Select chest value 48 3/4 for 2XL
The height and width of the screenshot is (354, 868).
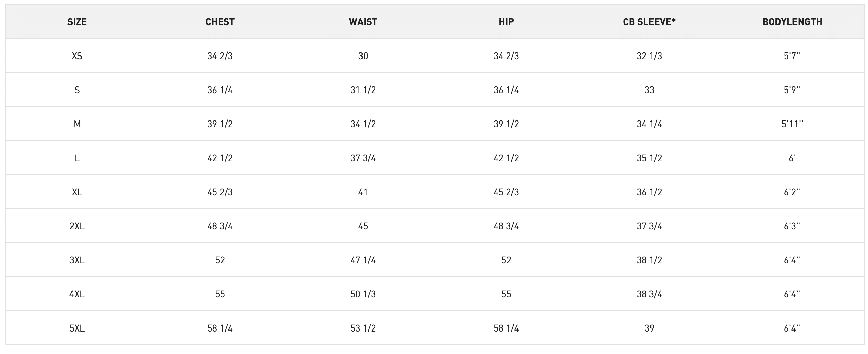220,226
